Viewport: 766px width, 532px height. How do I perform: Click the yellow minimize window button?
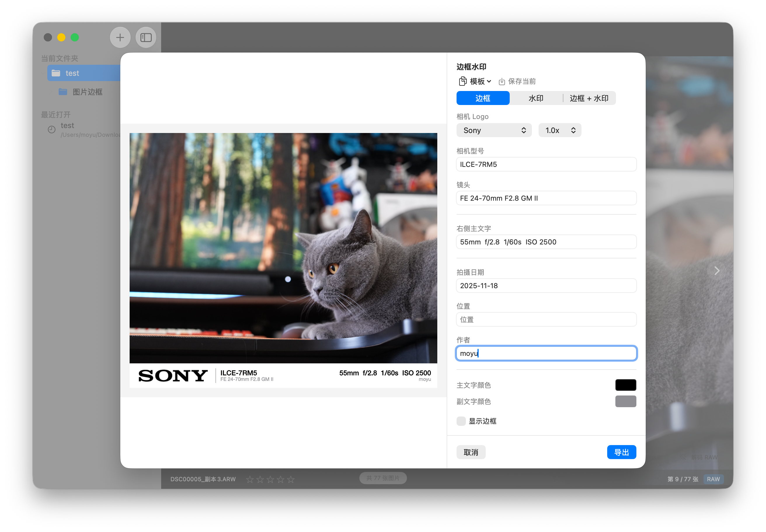click(x=61, y=37)
